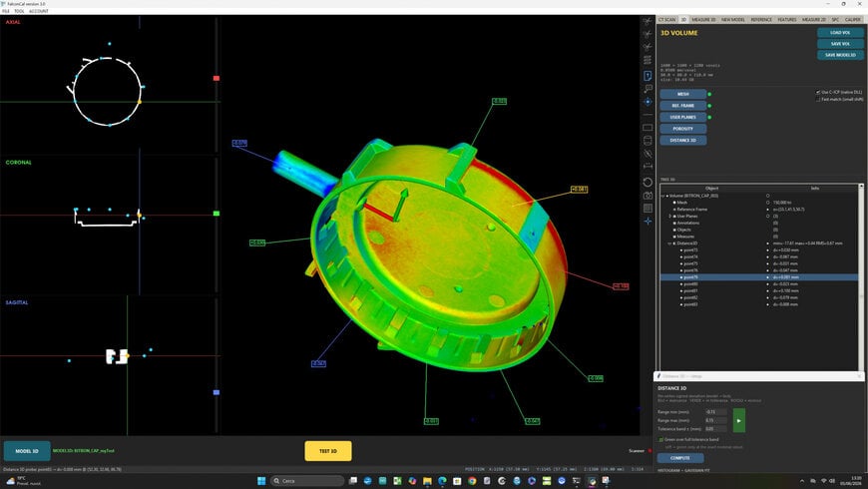
Task: Select the cylinder object tool icon
Action: coord(648,141)
